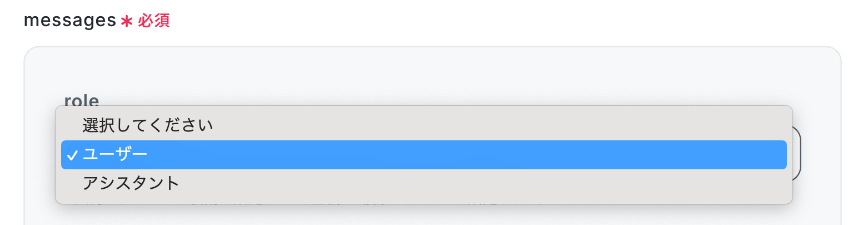Click the 必須 required badge
The image size is (868, 225).
[x=153, y=21]
